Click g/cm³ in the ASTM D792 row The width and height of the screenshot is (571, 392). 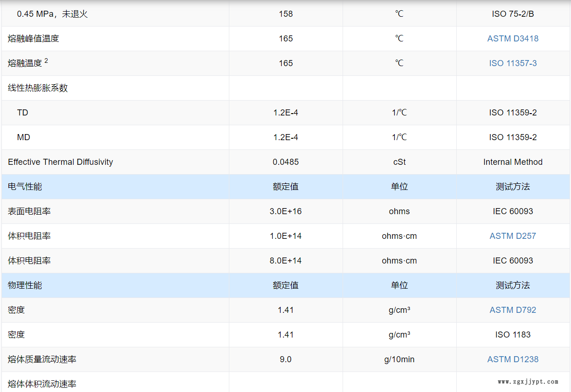(x=399, y=310)
